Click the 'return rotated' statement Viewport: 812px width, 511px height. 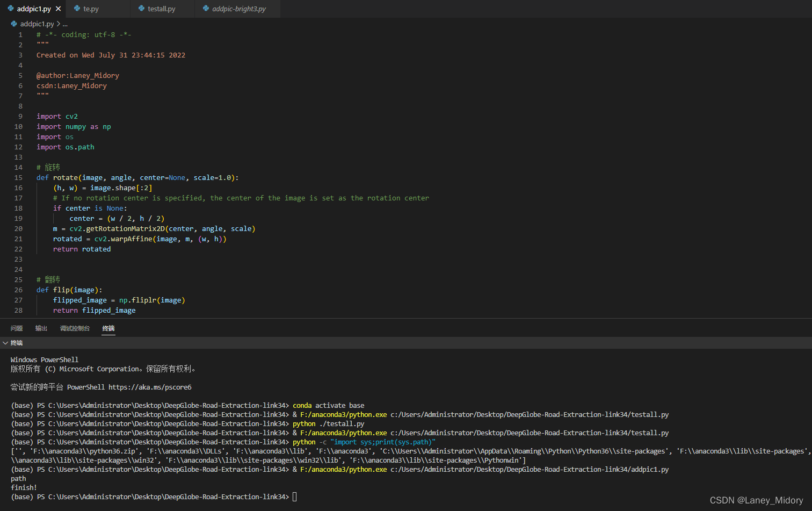(82, 249)
